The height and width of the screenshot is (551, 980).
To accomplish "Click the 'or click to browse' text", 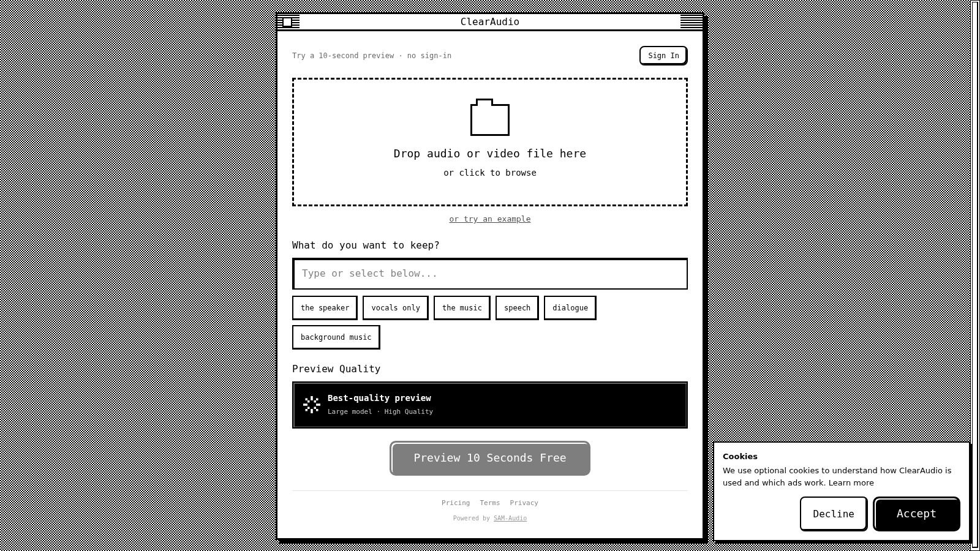I will (x=490, y=173).
